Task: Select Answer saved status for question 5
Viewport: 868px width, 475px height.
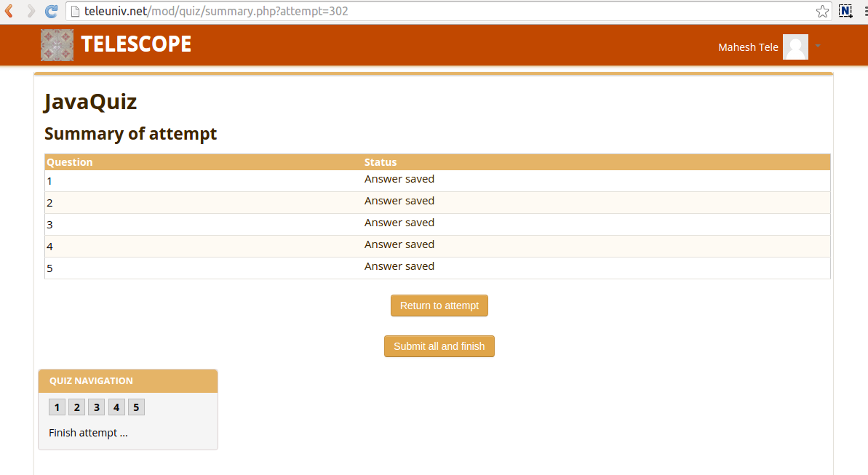Action: 399,266
